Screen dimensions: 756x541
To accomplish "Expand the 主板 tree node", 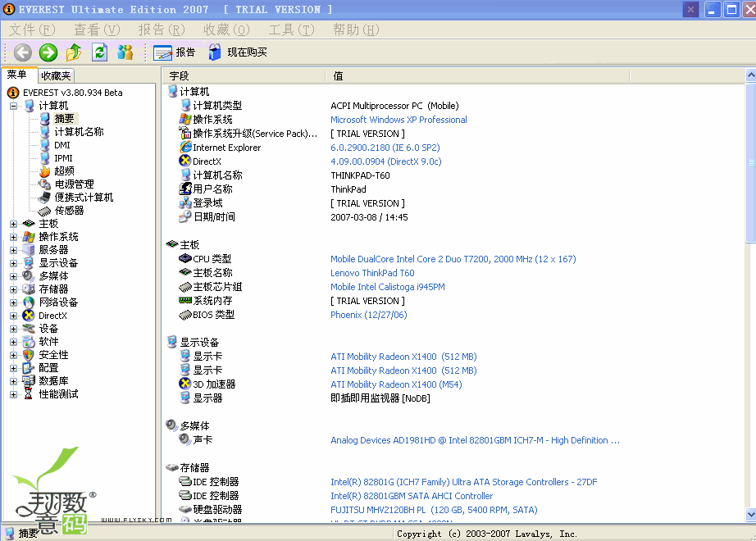I will [x=13, y=224].
